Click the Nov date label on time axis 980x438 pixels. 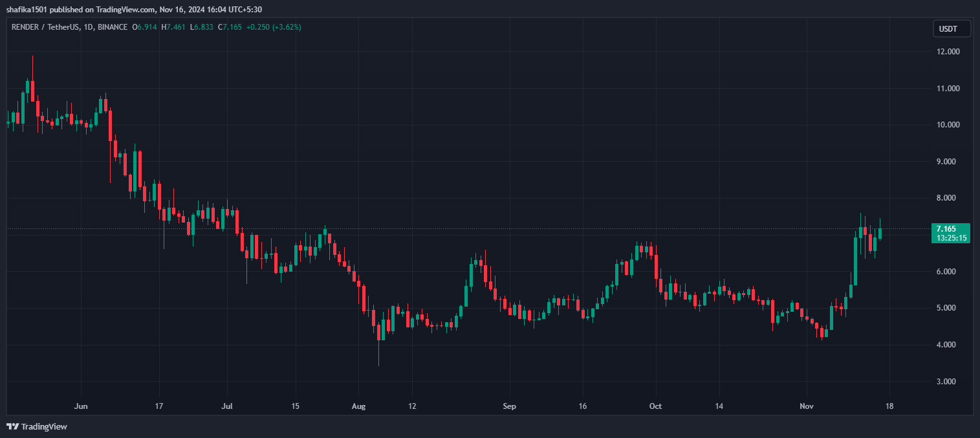click(x=806, y=406)
